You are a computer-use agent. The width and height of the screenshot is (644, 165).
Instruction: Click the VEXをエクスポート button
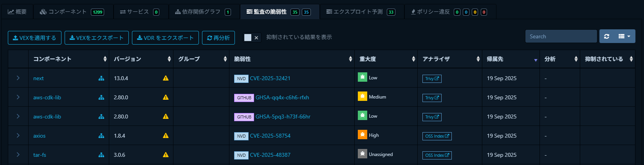point(96,38)
